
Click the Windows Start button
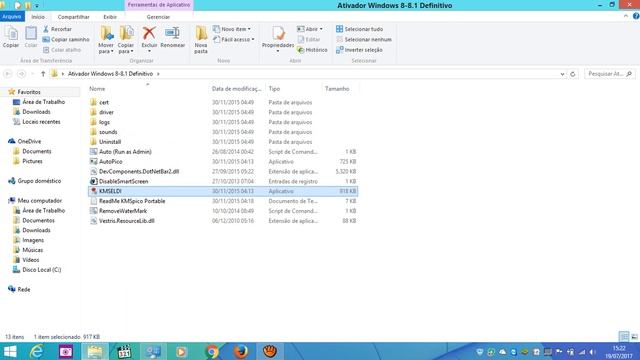coord(10,351)
